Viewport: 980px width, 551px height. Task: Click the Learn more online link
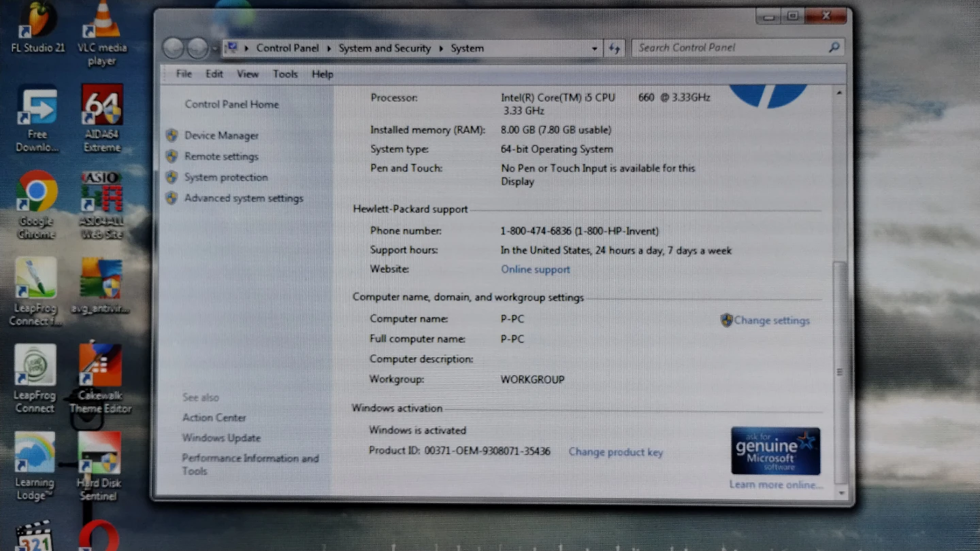(x=776, y=484)
